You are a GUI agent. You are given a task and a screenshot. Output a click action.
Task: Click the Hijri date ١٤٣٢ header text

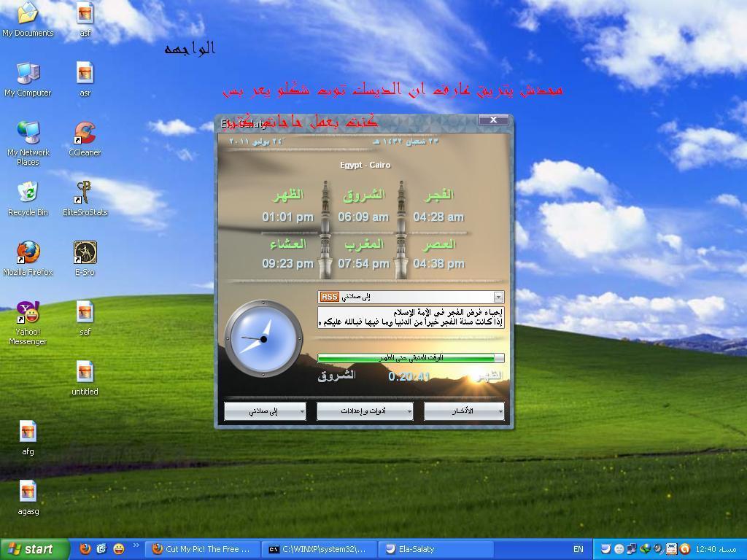tap(406, 141)
